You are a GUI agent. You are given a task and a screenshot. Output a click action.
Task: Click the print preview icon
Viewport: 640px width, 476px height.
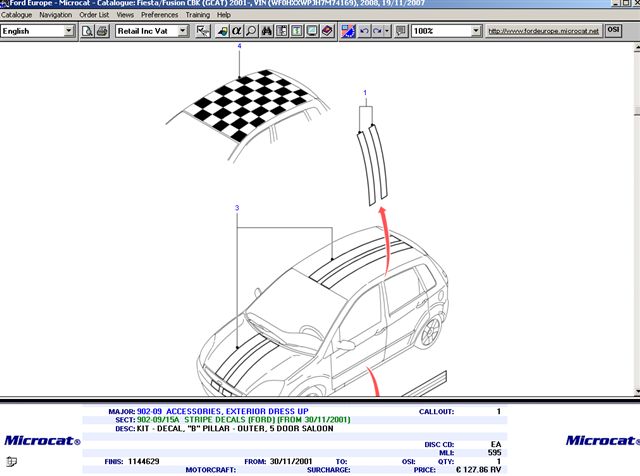pyautogui.click(x=88, y=32)
